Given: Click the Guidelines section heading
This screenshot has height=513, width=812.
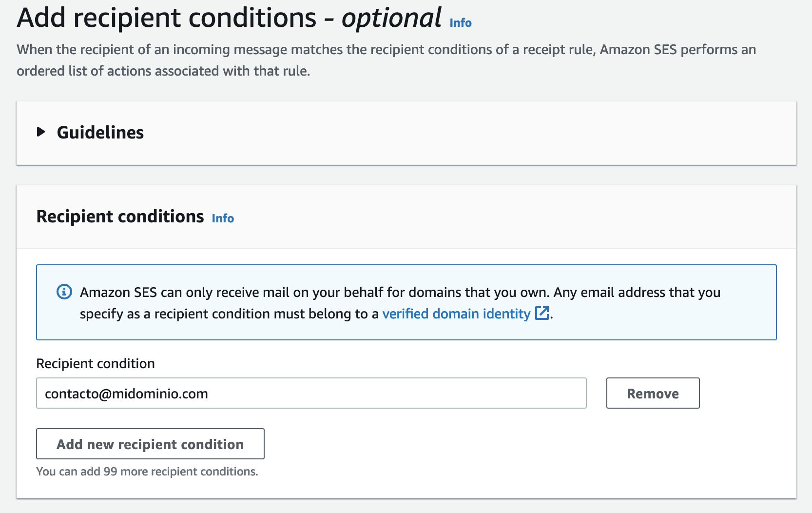Looking at the screenshot, I should click(100, 133).
